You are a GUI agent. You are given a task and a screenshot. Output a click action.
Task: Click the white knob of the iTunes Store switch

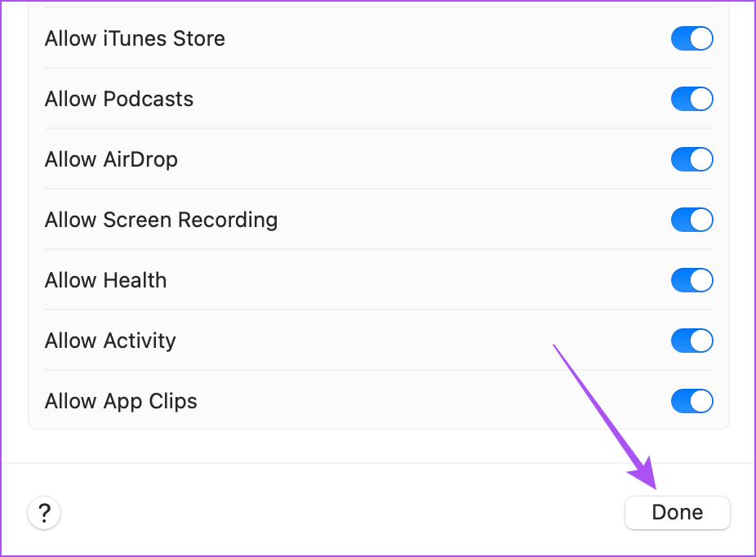click(701, 38)
